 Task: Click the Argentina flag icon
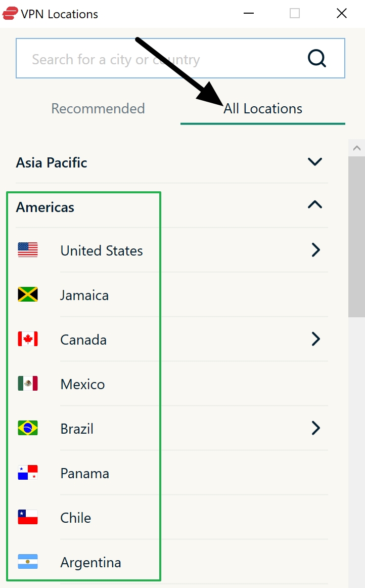tap(27, 562)
